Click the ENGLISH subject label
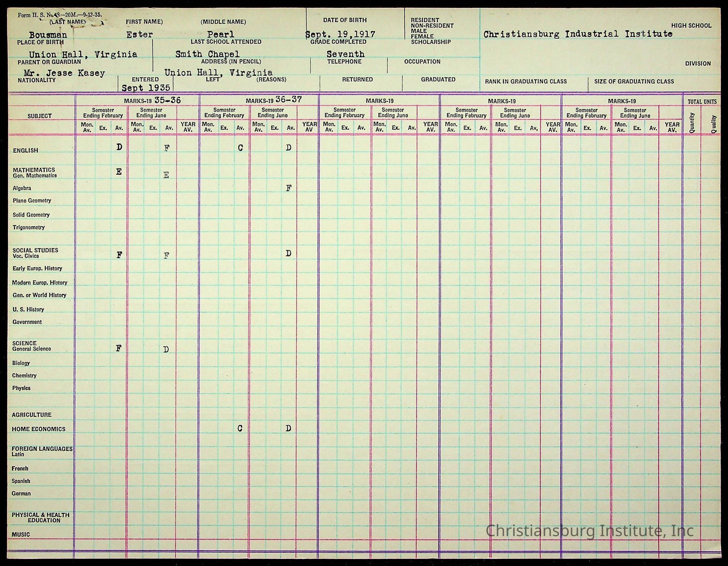The width and height of the screenshot is (728, 566). 25,151
